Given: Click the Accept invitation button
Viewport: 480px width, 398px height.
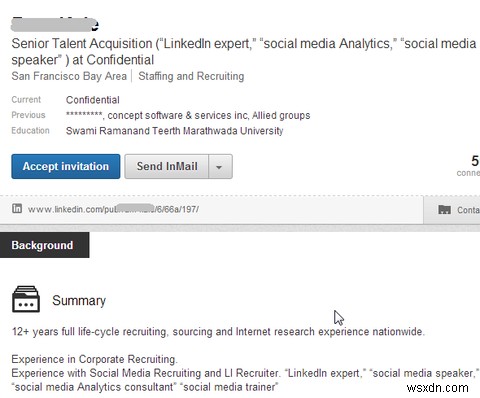Looking at the screenshot, I should coord(66,166).
